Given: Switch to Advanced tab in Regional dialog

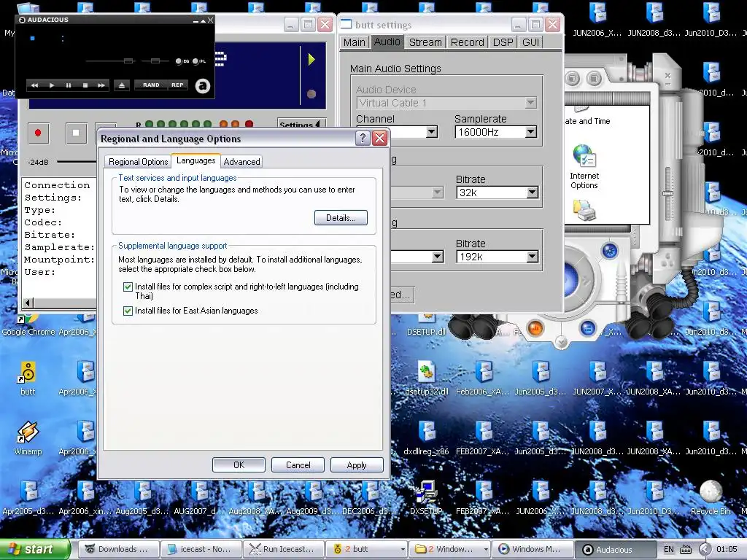Looking at the screenshot, I should pyautogui.click(x=241, y=161).
